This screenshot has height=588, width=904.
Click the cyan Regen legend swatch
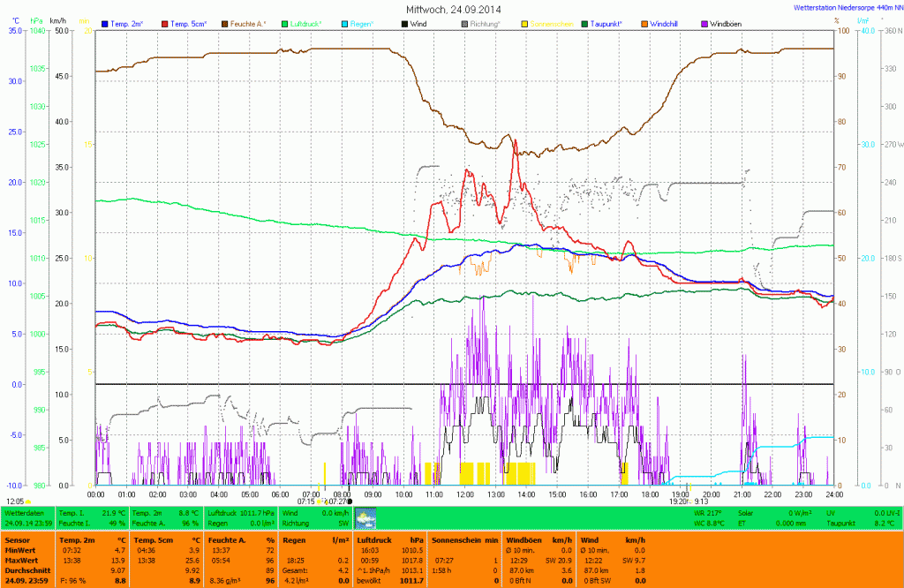(344, 23)
